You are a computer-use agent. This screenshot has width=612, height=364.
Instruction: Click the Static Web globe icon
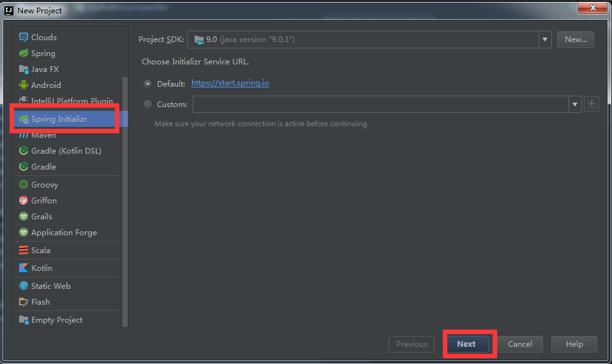(24, 286)
